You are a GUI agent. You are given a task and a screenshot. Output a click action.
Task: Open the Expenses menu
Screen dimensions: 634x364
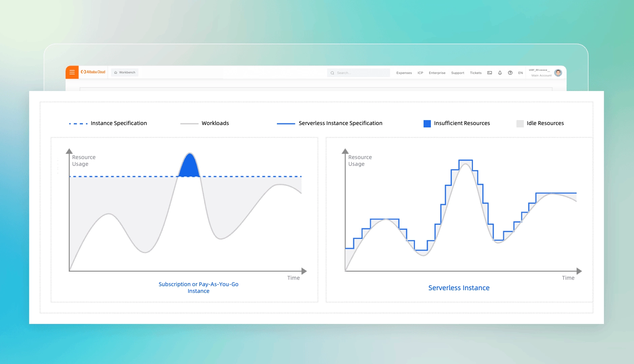click(404, 73)
